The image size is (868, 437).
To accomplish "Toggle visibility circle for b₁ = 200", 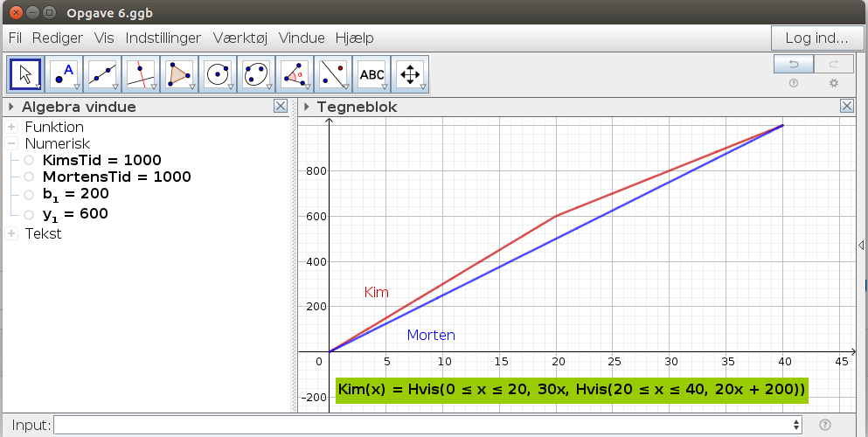I will pyautogui.click(x=29, y=194).
